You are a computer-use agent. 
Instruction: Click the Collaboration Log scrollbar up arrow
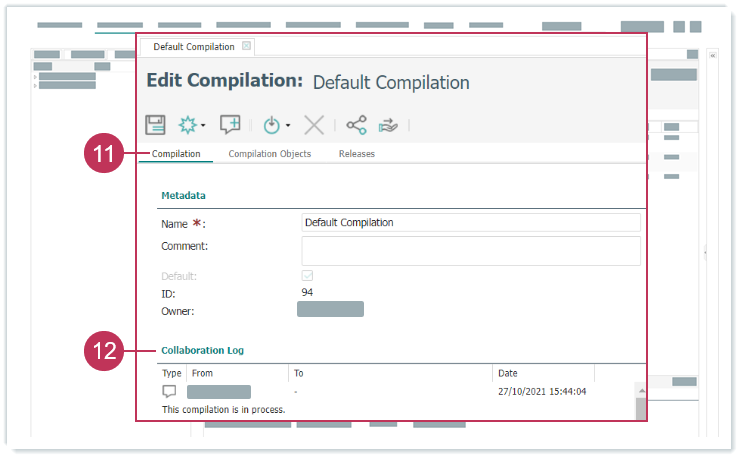coord(641,388)
